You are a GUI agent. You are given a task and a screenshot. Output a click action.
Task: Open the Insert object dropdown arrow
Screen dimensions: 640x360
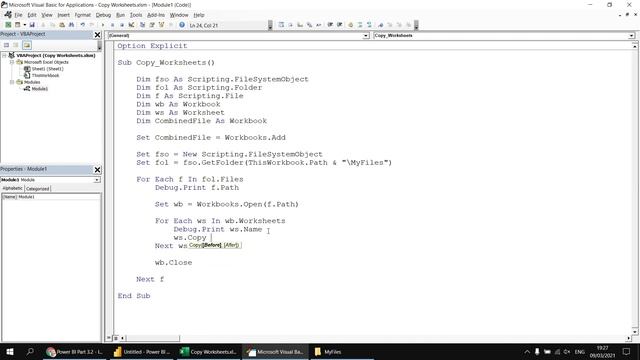coord(24,25)
